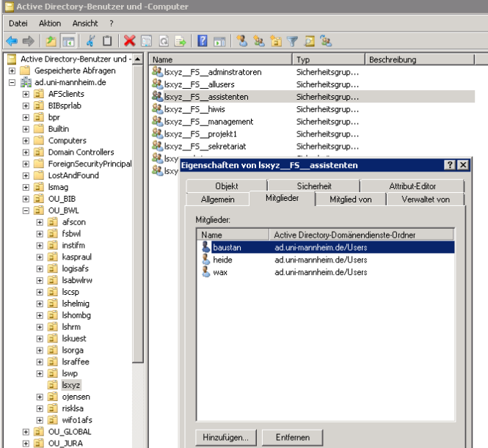Viewport: 488px width, 448px height.
Task: Open the Ansicht menu
Action: pyautogui.click(x=85, y=23)
